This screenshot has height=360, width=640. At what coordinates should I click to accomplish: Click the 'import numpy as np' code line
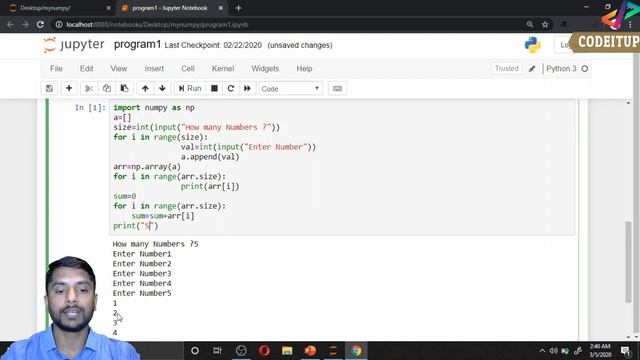coord(154,108)
